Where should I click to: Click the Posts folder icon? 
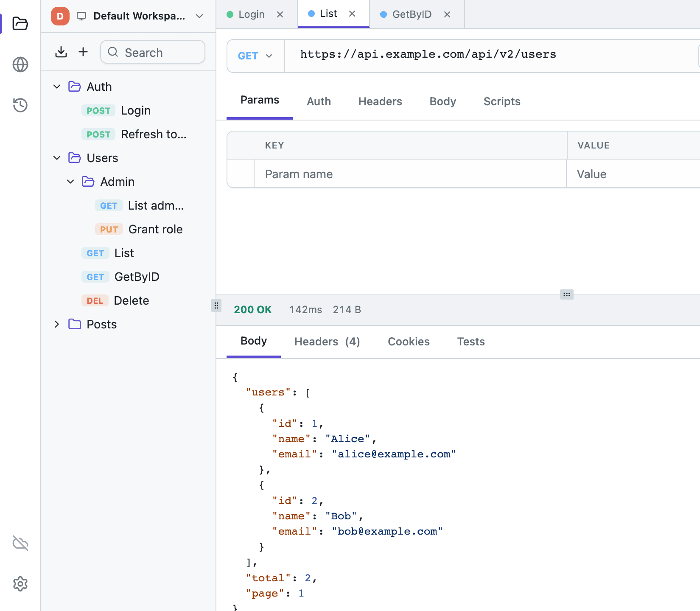tap(75, 324)
